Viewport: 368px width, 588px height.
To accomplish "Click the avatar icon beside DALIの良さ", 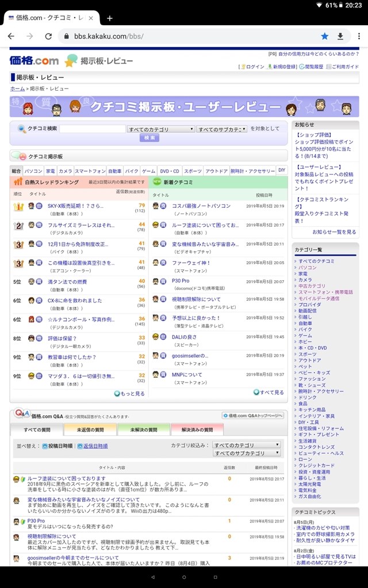I will pos(156,337).
